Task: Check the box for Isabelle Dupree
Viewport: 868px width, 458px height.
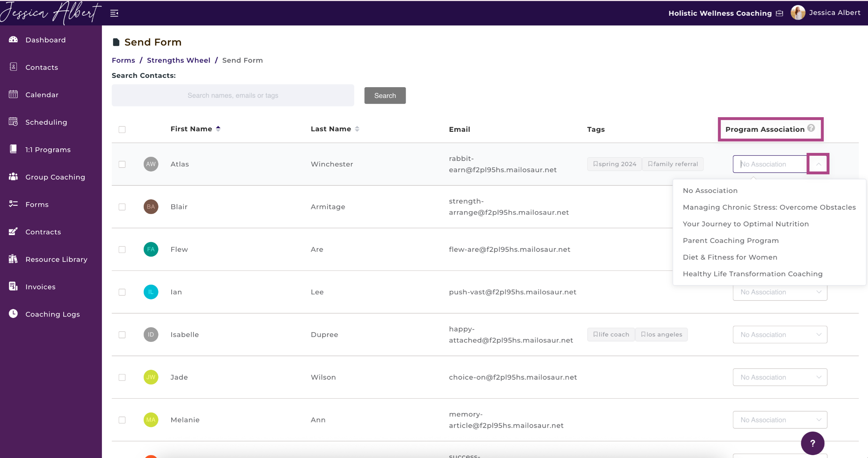Action: pos(122,334)
